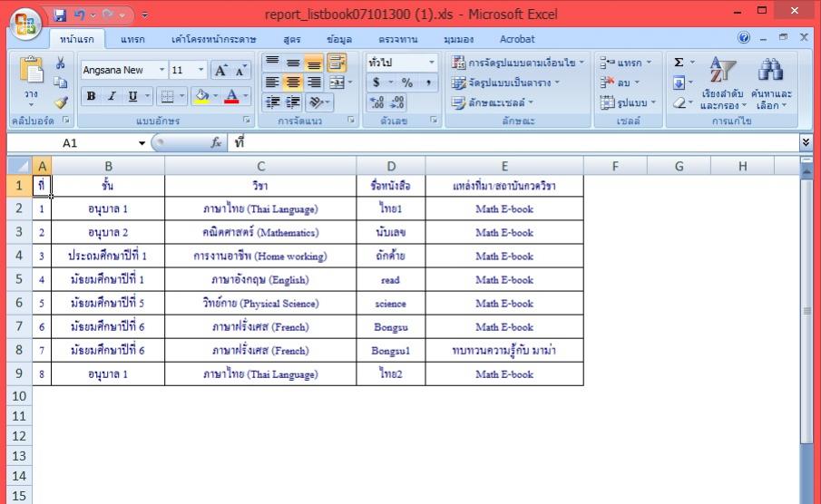Click the insert function fx button
Image resolution: width=821 pixels, height=504 pixels.
click(x=216, y=142)
